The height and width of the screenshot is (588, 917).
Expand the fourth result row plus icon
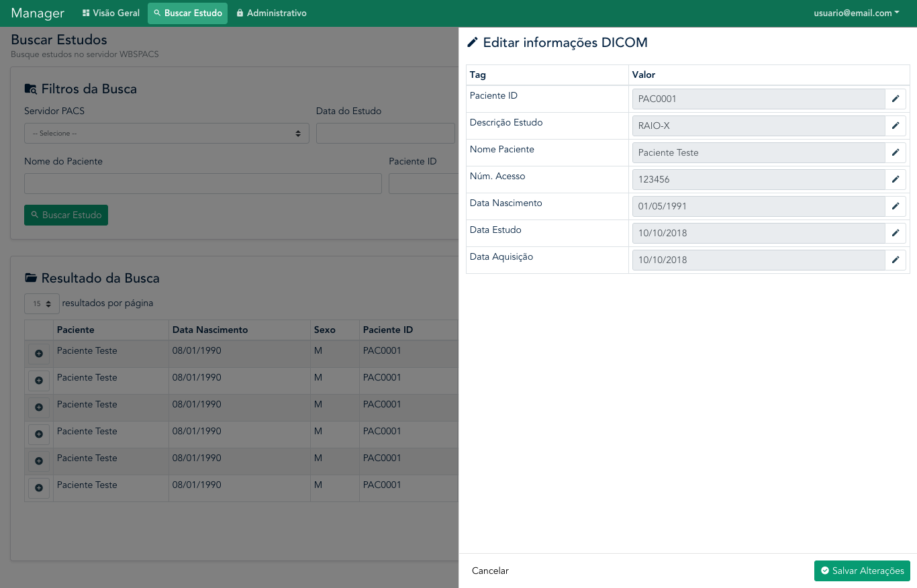point(38,434)
